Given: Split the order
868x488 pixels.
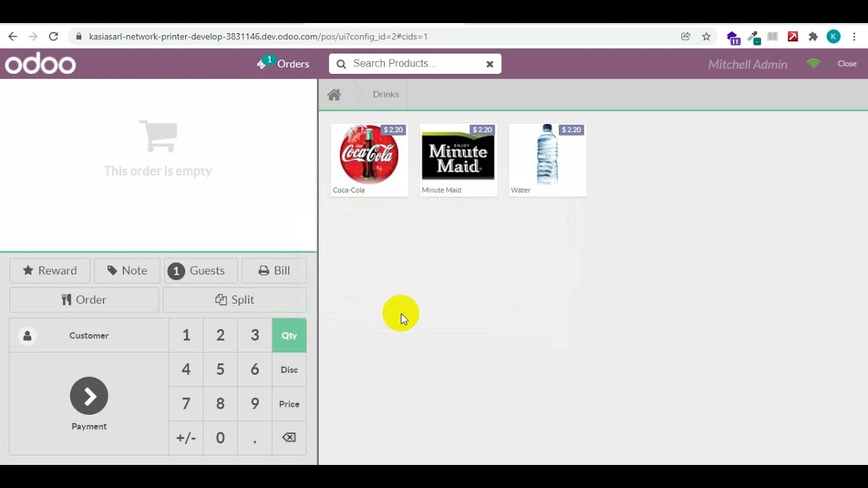Looking at the screenshot, I should pos(235,300).
